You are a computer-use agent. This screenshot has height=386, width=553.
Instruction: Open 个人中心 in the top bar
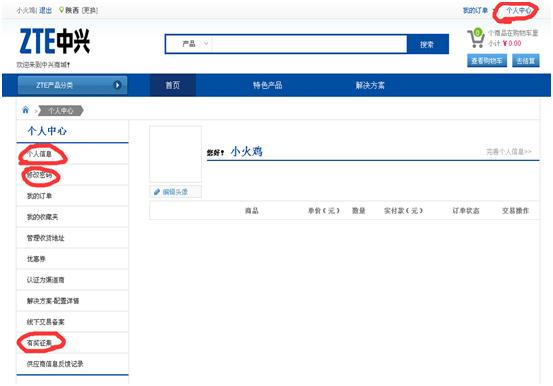[518, 11]
